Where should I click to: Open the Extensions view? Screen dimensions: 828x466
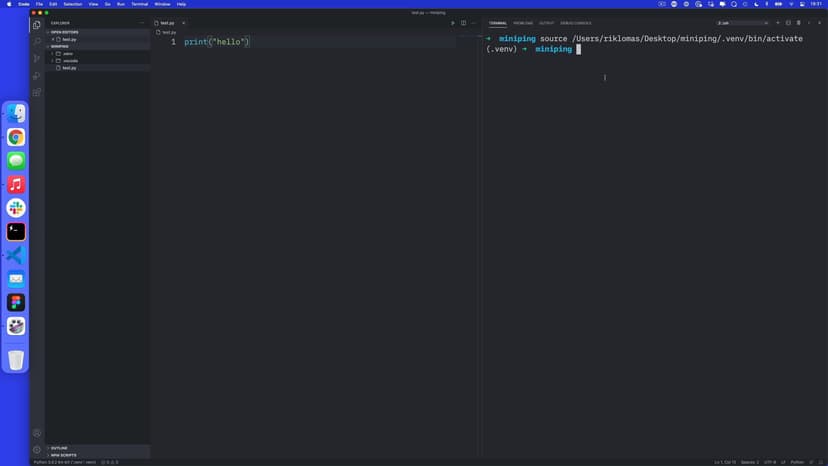(37, 93)
